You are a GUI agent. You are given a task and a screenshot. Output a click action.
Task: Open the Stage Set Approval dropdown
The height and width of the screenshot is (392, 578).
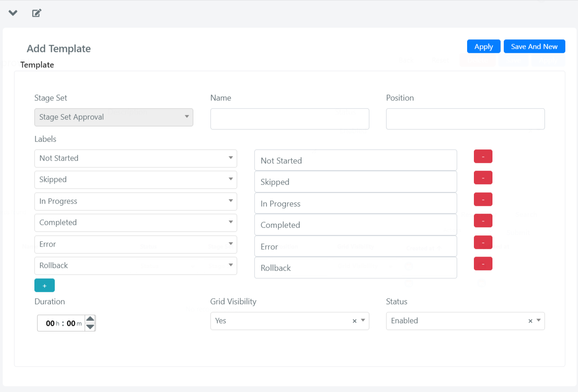click(114, 117)
